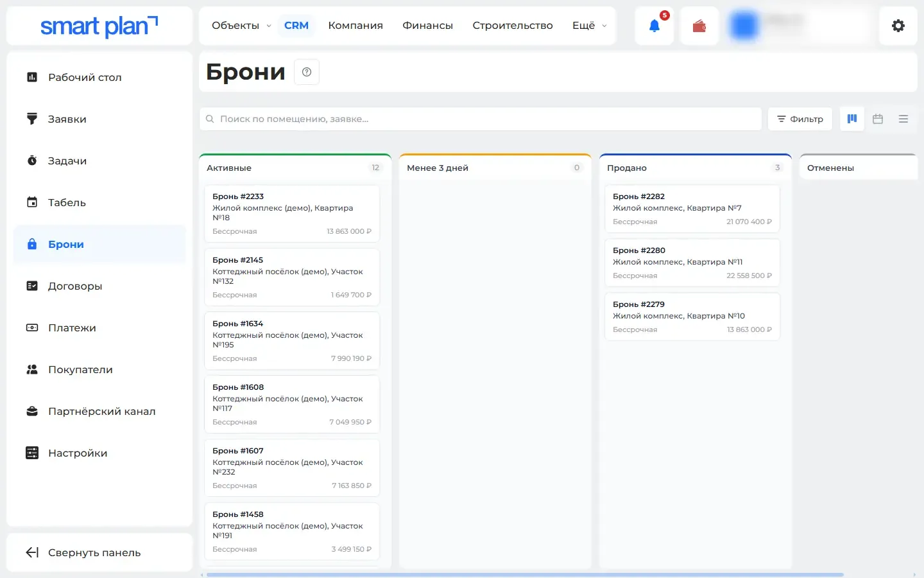Expand the Ещё dropdown menu
The width and height of the screenshot is (924, 578).
pyautogui.click(x=589, y=26)
